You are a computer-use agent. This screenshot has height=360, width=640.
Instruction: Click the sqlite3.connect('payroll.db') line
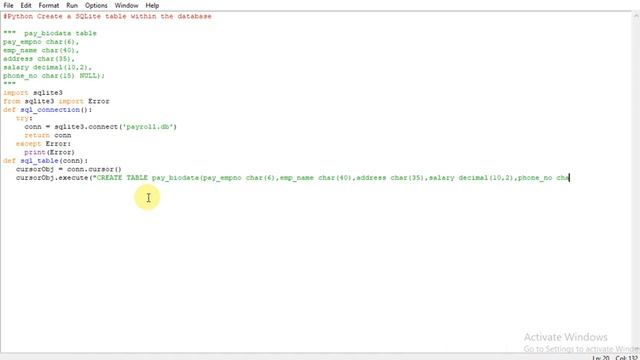point(100,127)
